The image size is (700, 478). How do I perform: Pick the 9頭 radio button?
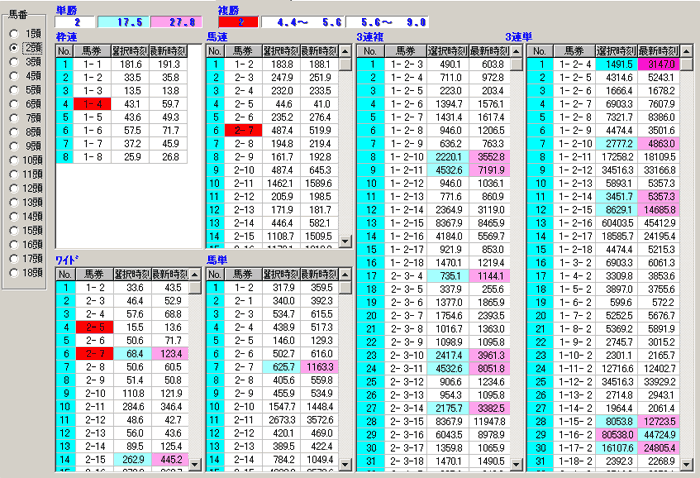[x=14, y=146]
